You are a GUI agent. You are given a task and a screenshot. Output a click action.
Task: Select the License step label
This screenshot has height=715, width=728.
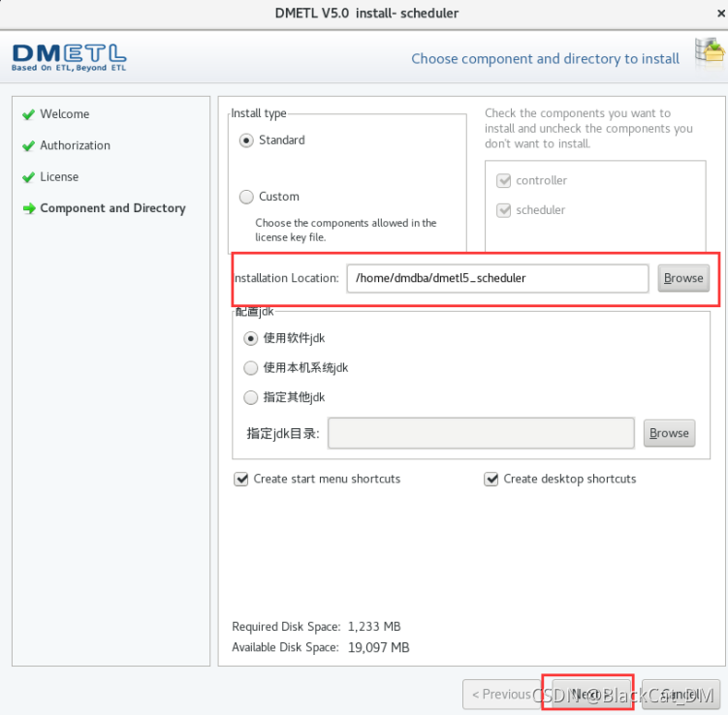(x=59, y=177)
